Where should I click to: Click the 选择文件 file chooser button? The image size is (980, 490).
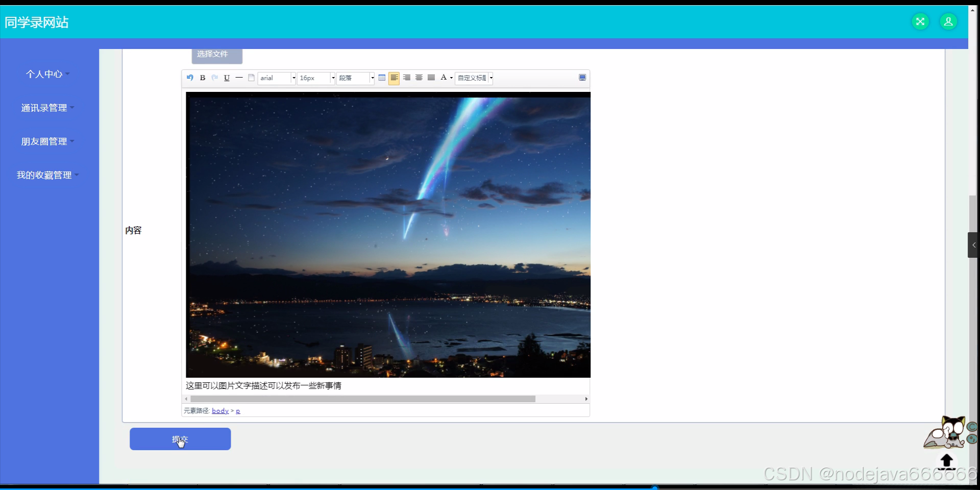tap(217, 55)
